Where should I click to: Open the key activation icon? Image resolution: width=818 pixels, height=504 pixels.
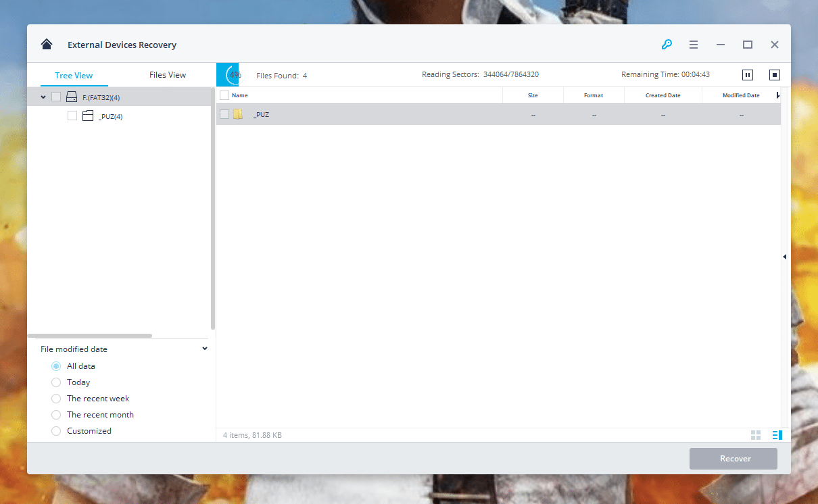coord(667,45)
